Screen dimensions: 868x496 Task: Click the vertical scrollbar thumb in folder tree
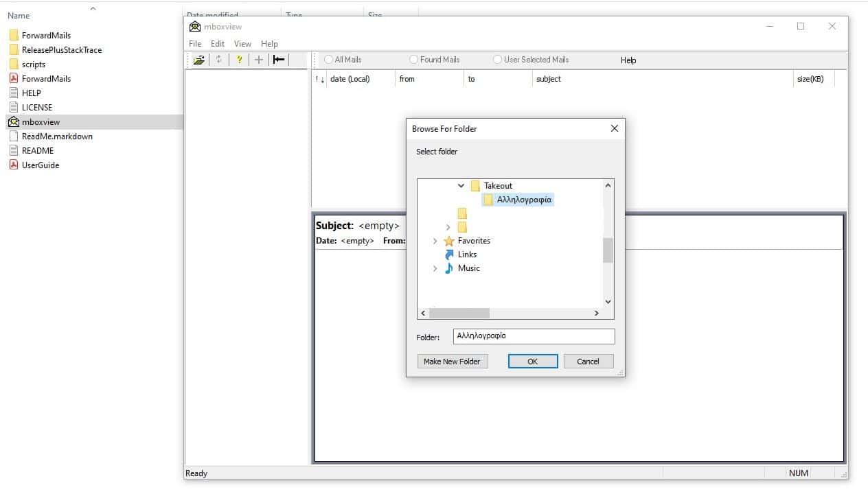point(608,250)
